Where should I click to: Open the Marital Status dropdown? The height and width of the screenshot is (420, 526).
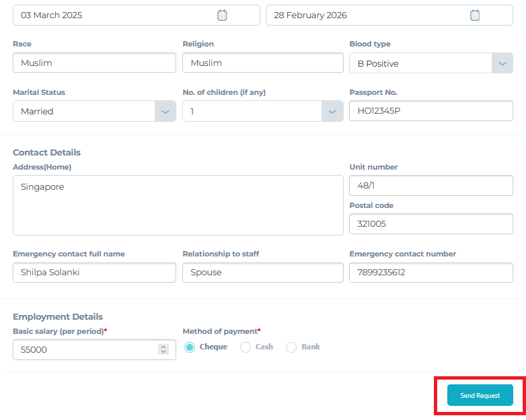tap(165, 112)
